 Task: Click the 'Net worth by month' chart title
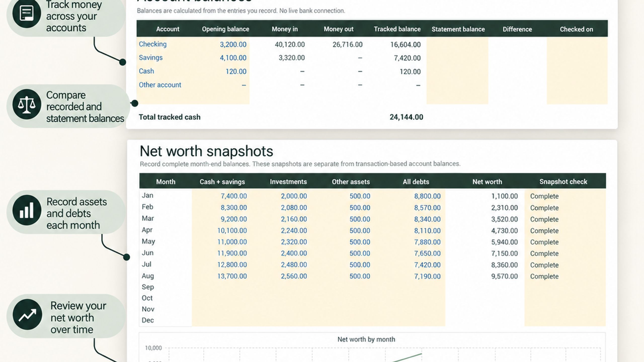pyautogui.click(x=366, y=339)
